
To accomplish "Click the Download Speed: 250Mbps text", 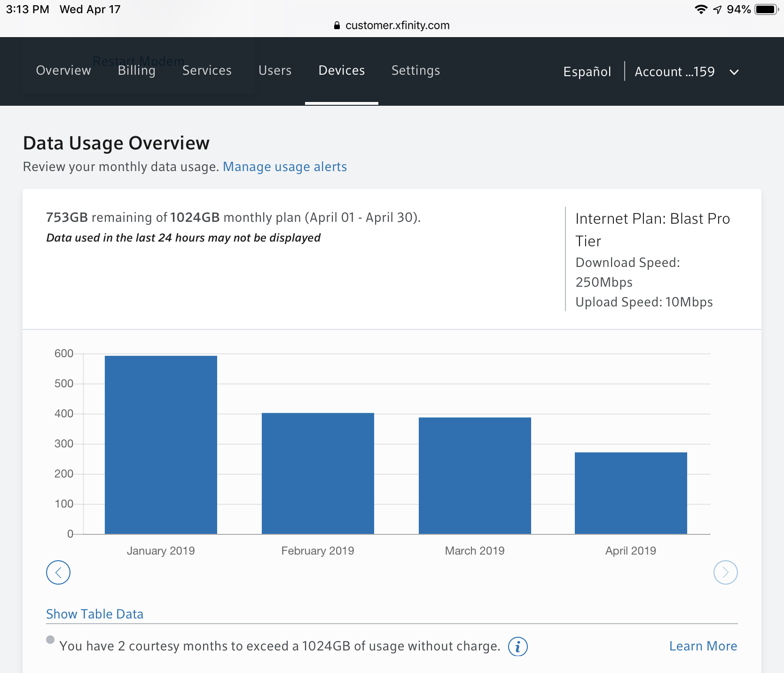I will pos(628,272).
